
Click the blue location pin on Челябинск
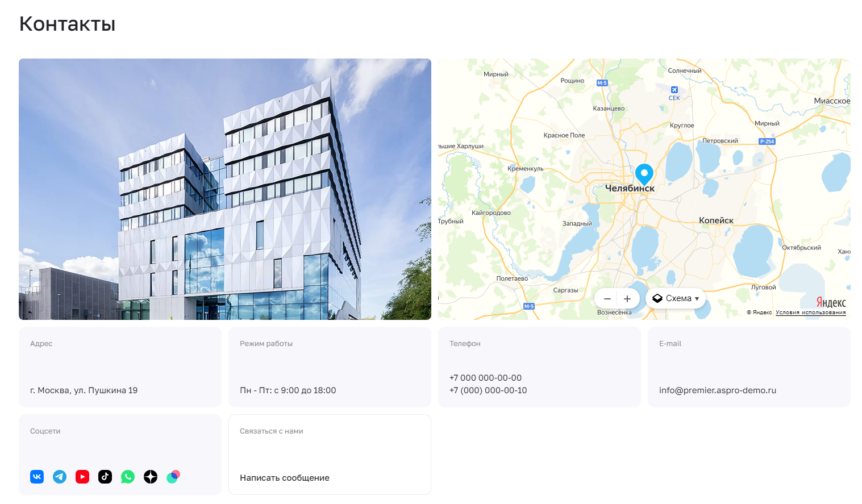tap(644, 174)
